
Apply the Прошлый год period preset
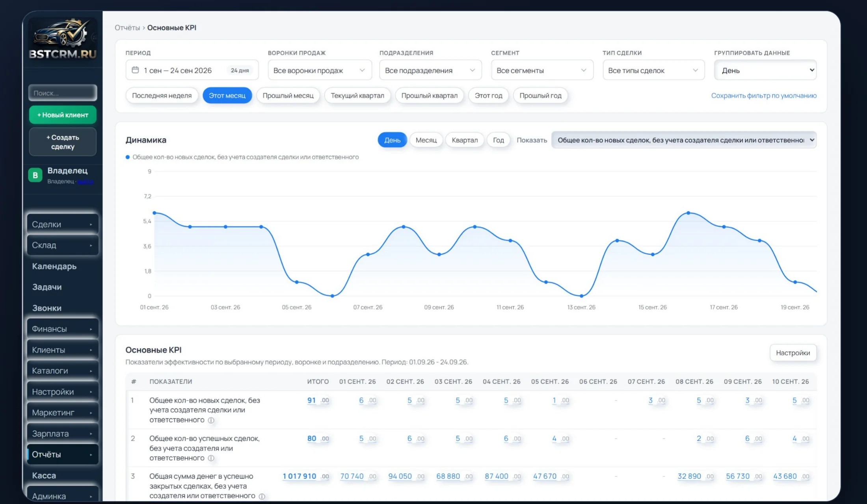coord(540,96)
